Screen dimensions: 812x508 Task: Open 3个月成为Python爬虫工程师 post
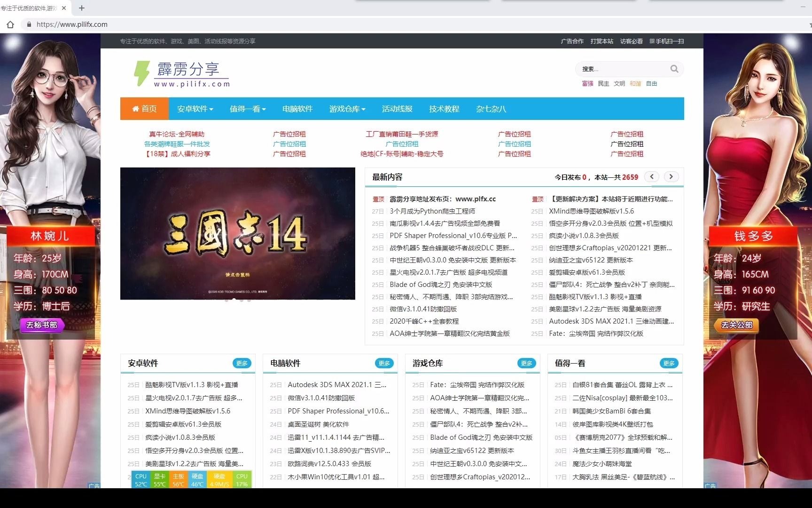(432, 211)
